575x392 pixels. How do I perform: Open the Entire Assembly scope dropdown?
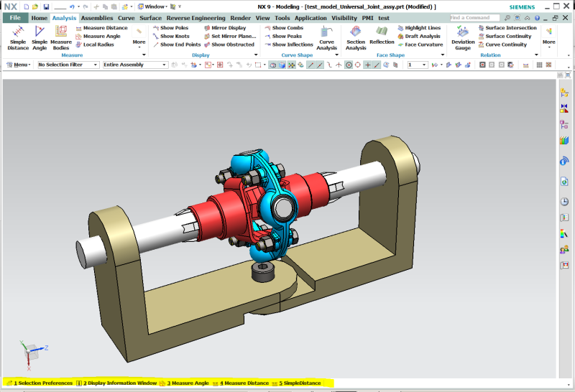[x=135, y=65]
